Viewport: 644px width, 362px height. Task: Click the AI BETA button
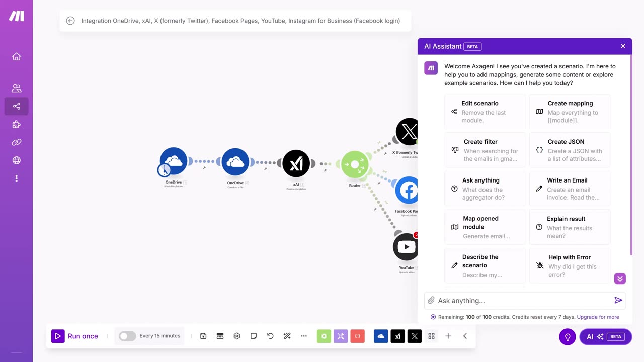606,337
